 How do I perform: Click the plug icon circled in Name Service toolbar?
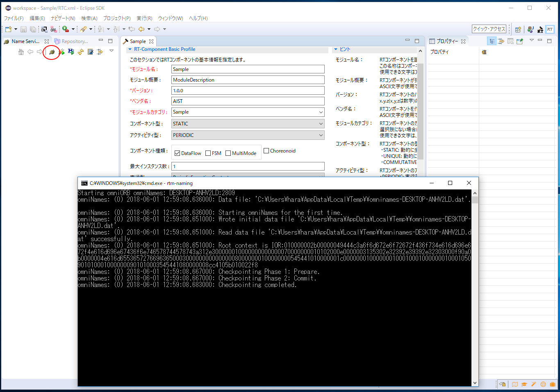coord(52,52)
